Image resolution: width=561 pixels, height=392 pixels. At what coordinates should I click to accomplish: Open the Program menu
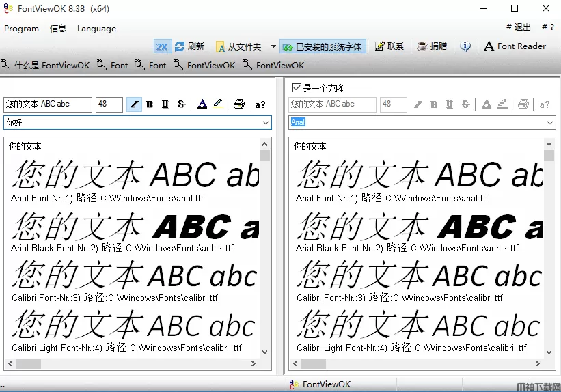pyautogui.click(x=22, y=29)
